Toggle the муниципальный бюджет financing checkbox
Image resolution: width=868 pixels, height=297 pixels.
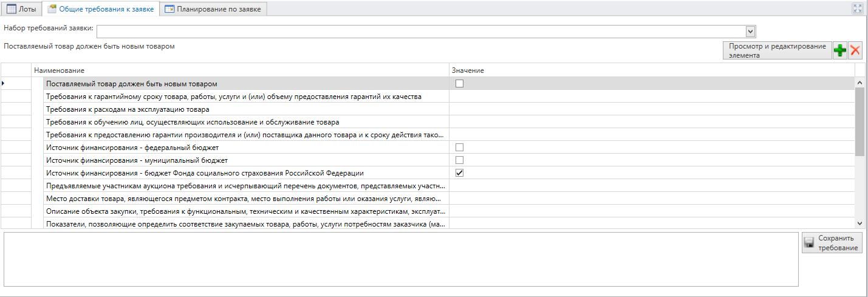click(x=459, y=160)
